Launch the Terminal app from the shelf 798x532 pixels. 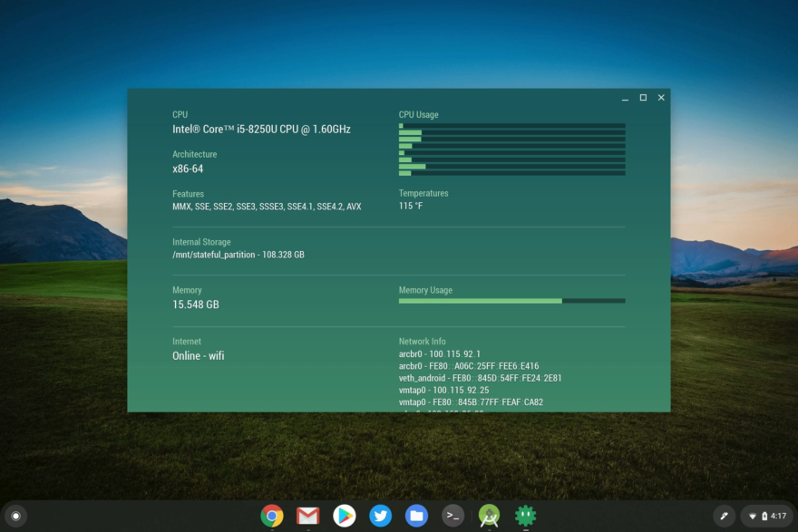pos(453,516)
